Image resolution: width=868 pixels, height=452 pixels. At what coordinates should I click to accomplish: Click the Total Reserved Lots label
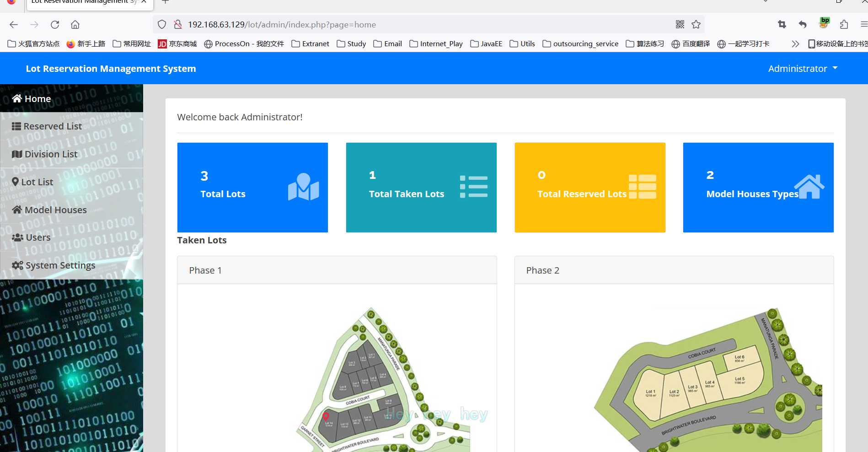coord(582,194)
